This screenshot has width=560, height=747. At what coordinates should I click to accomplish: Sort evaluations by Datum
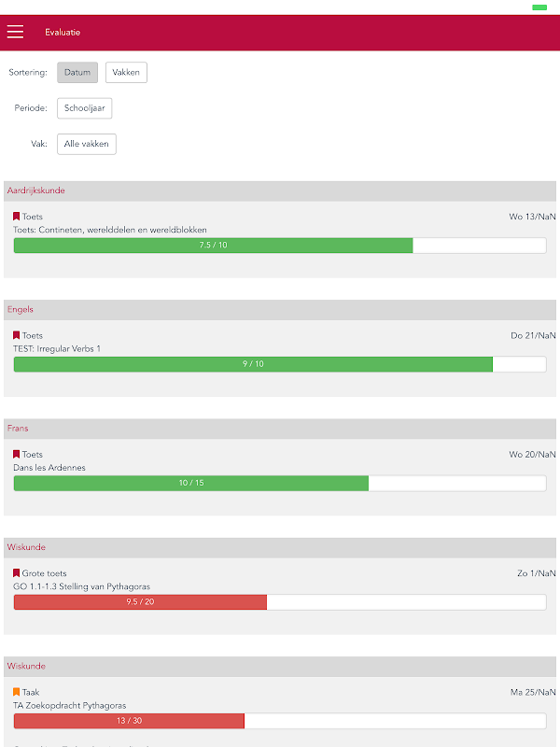(77, 73)
